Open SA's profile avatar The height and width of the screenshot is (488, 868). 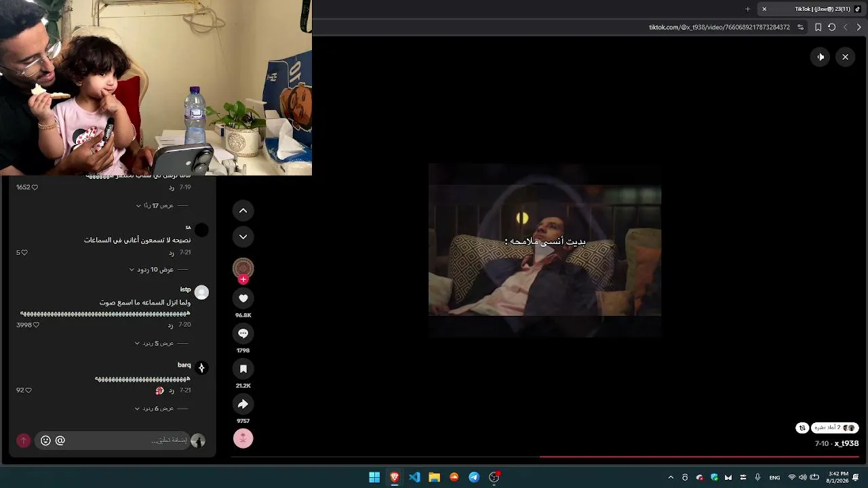201,230
